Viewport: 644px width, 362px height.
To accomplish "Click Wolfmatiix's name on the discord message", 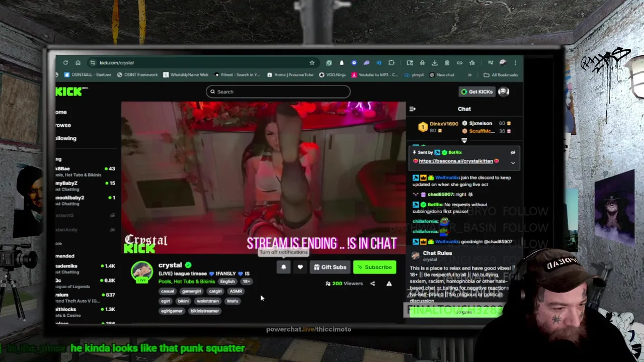I will pyautogui.click(x=447, y=177).
